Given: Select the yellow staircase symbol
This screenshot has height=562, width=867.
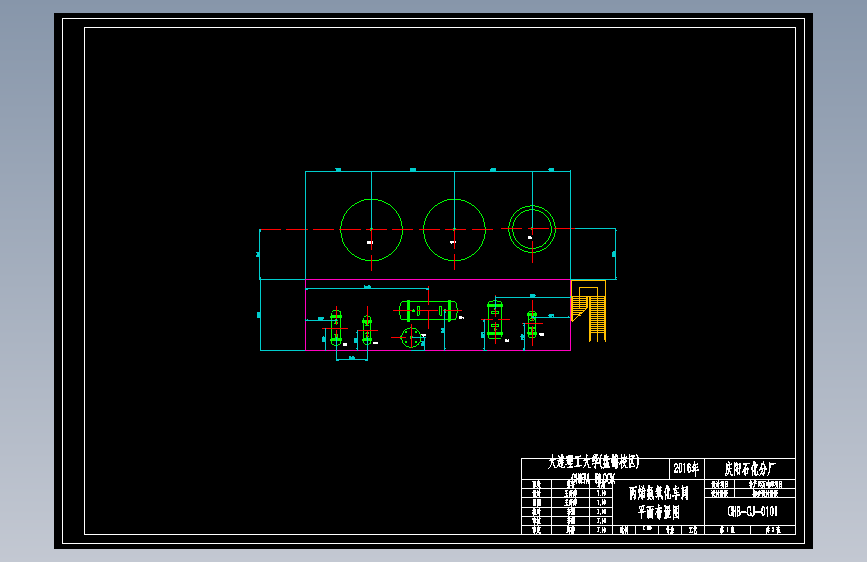Looking at the screenshot, I should tap(589, 311).
